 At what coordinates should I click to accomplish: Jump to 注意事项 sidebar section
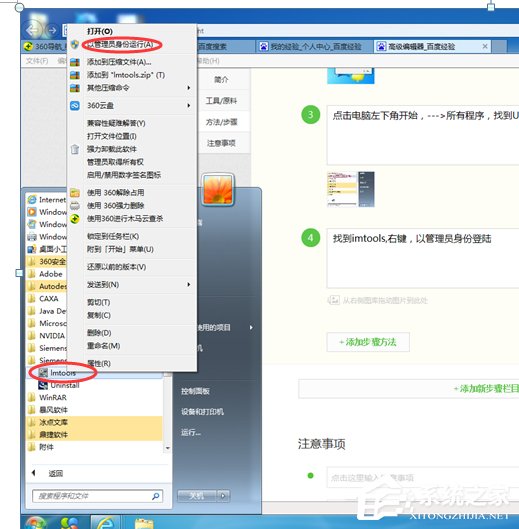(x=221, y=143)
